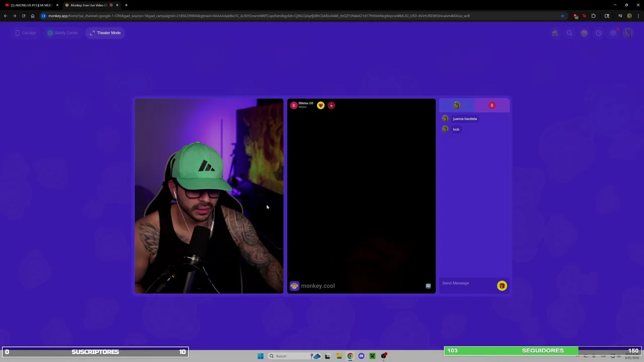Bookmark this page with the star
The height and width of the screenshot is (362, 644).
point(562,16)
